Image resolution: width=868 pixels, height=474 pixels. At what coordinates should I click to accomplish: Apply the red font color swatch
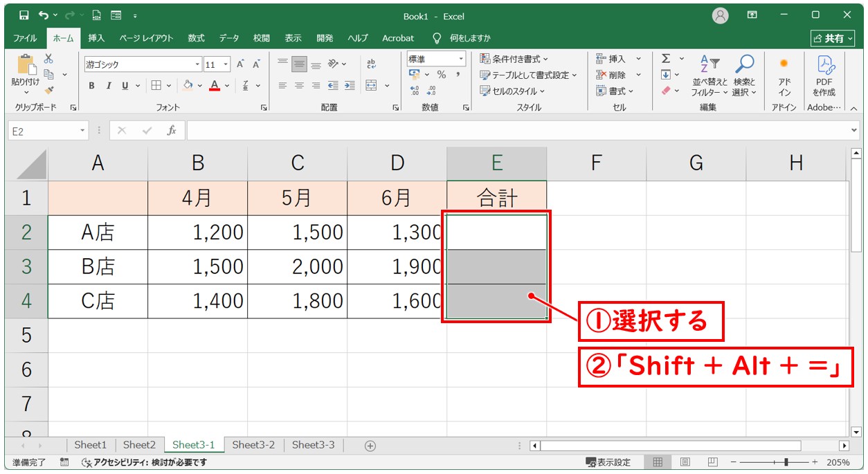(x=215, y=85)
